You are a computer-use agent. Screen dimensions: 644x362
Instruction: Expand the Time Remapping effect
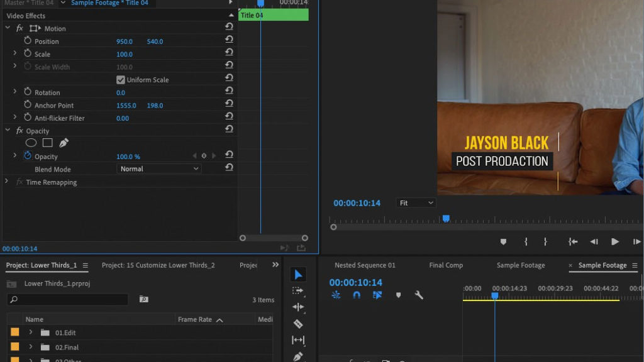tap(6, 182)
